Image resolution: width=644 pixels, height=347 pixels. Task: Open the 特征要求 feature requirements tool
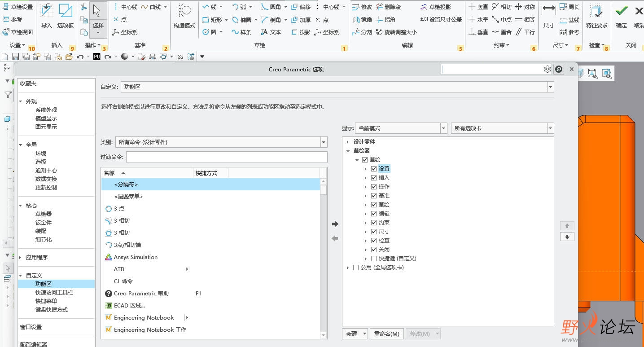tap(596, 16)
